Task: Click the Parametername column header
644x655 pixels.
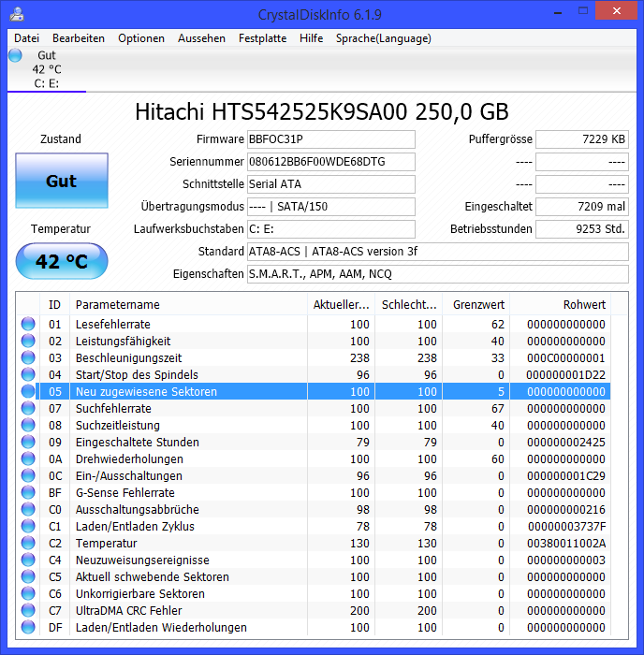Action: coord(188,304)
